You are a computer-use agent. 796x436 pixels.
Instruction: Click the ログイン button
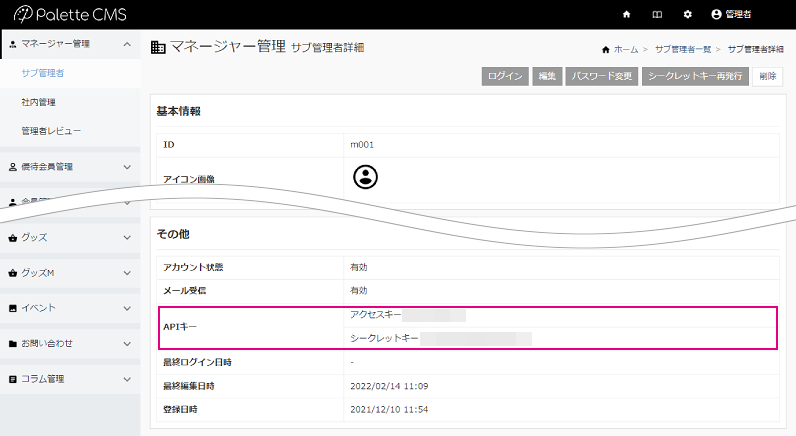click(505, 76)
